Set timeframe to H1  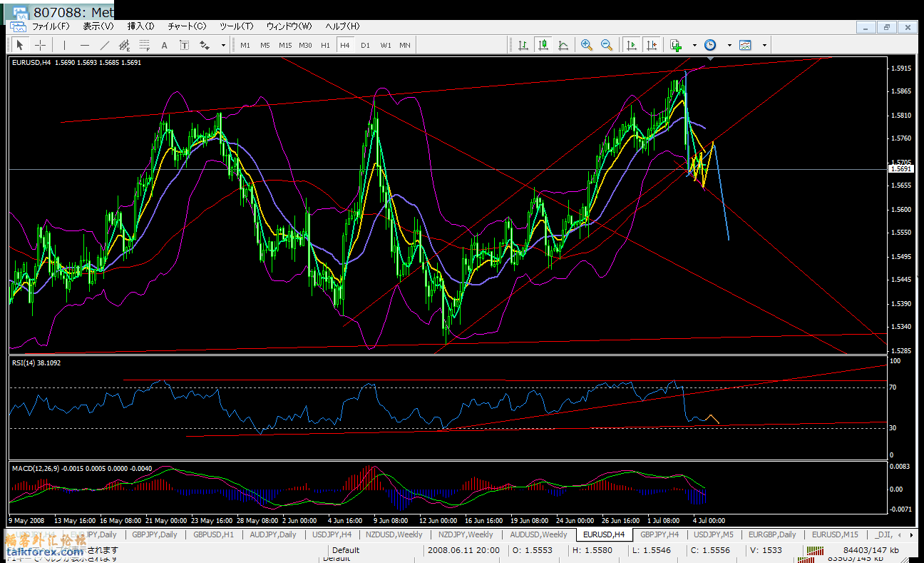[x=325, y=45]
